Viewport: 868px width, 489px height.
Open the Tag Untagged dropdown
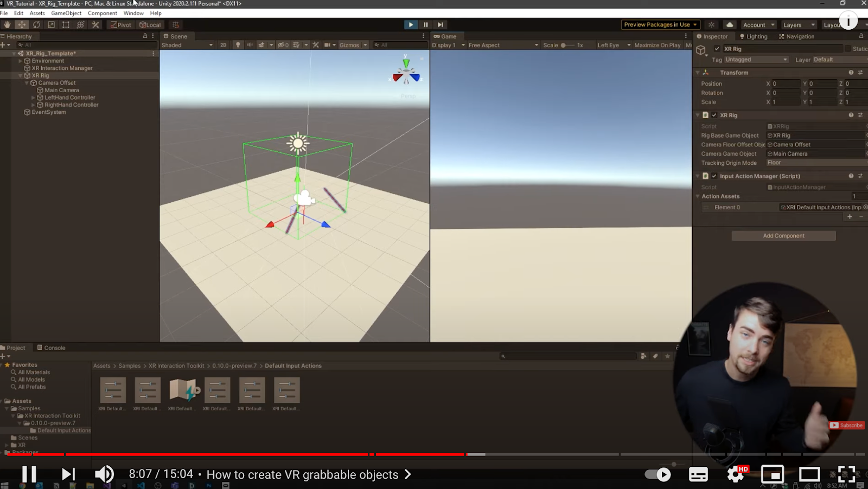click(756, 60)
